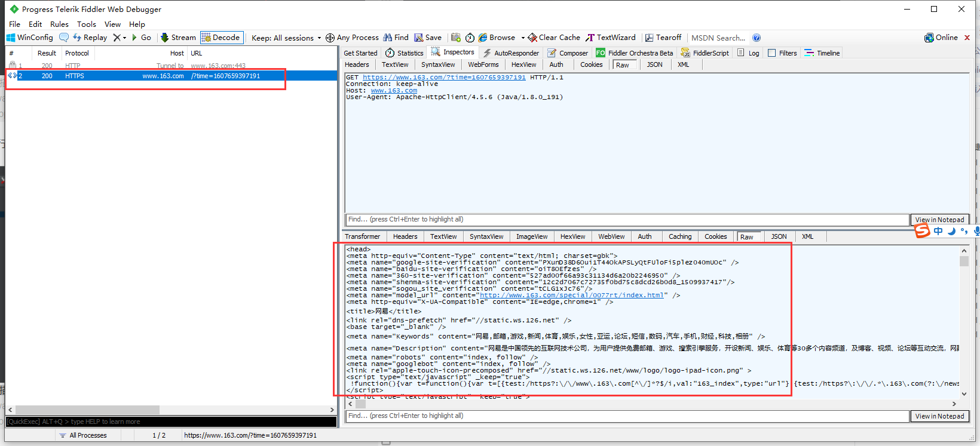Open the View menu
Viewport: 980px width, 446px height.
pos(112,24)
